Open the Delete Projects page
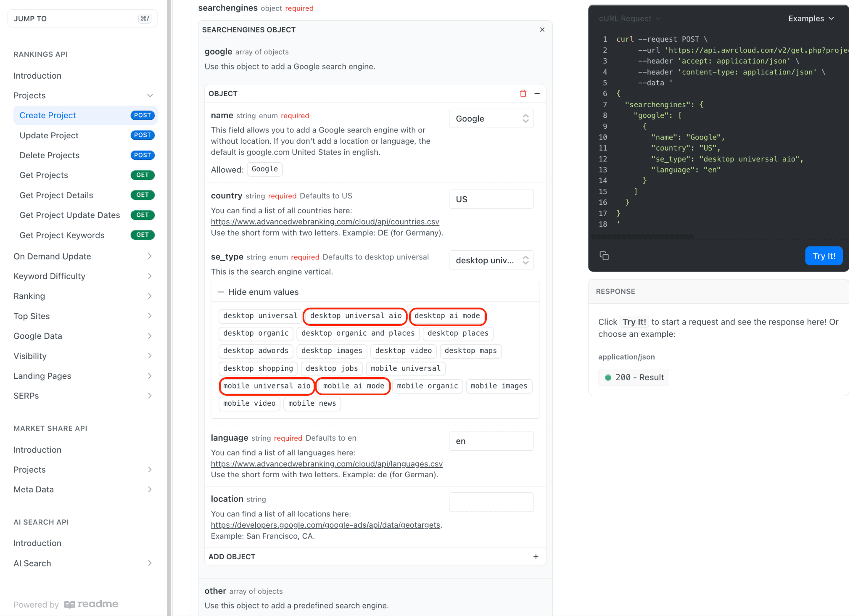861x616 pixels. (x=86, y=155)
